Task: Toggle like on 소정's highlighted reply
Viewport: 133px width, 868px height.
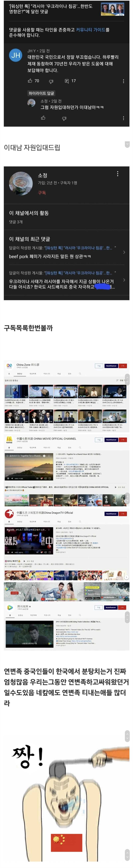Action: tap(43, 118)
